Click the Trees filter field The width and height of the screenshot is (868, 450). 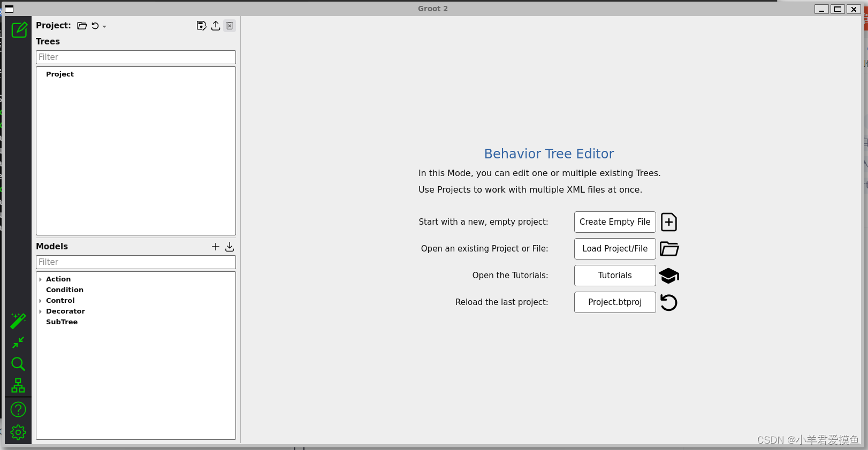pos(136,57)
